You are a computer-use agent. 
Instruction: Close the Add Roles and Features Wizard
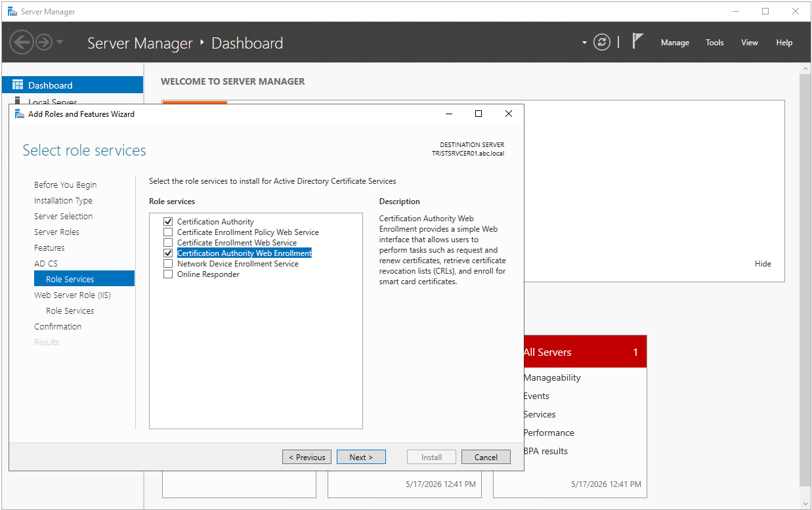pyautogui.click(x=509, y=114)
